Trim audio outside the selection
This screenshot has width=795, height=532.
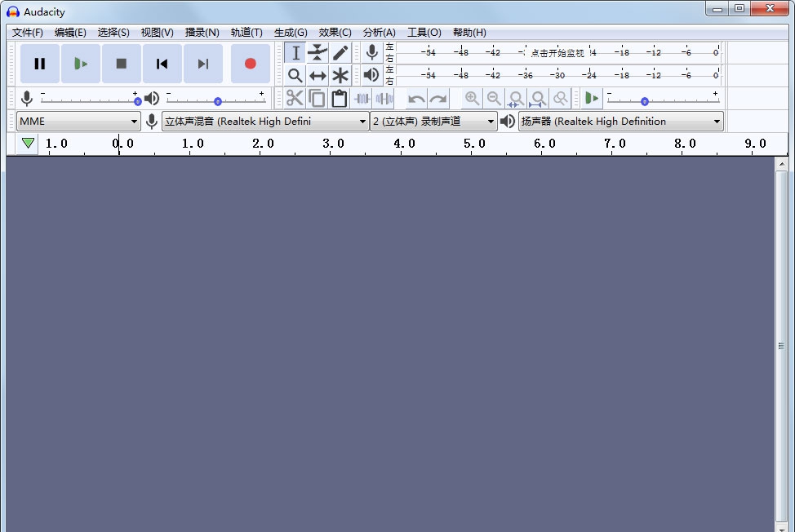(x=362, y=98)
